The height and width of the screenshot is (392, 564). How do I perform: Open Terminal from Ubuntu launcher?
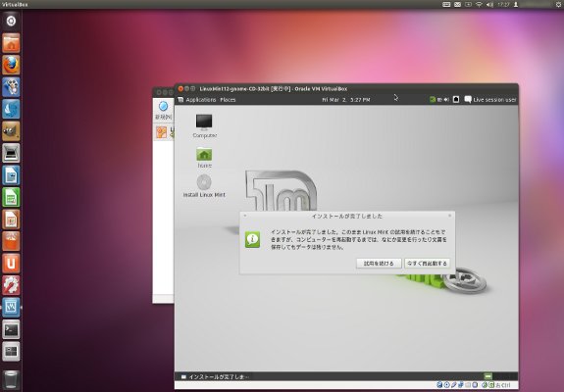click(x=11, y=329)
